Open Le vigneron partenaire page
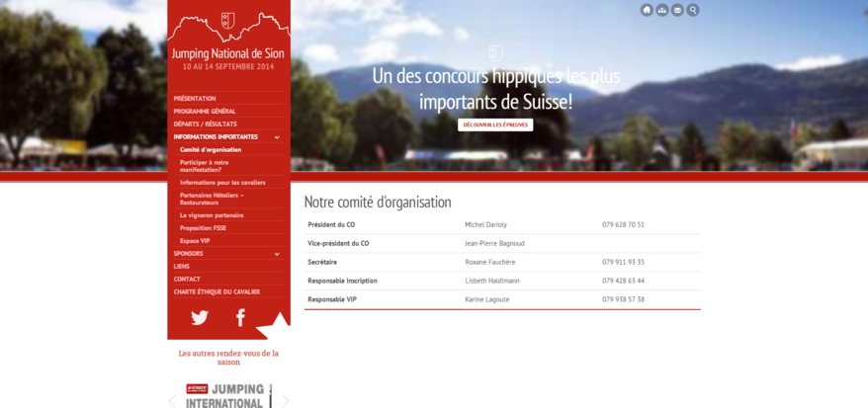 [x=212, y=215]
